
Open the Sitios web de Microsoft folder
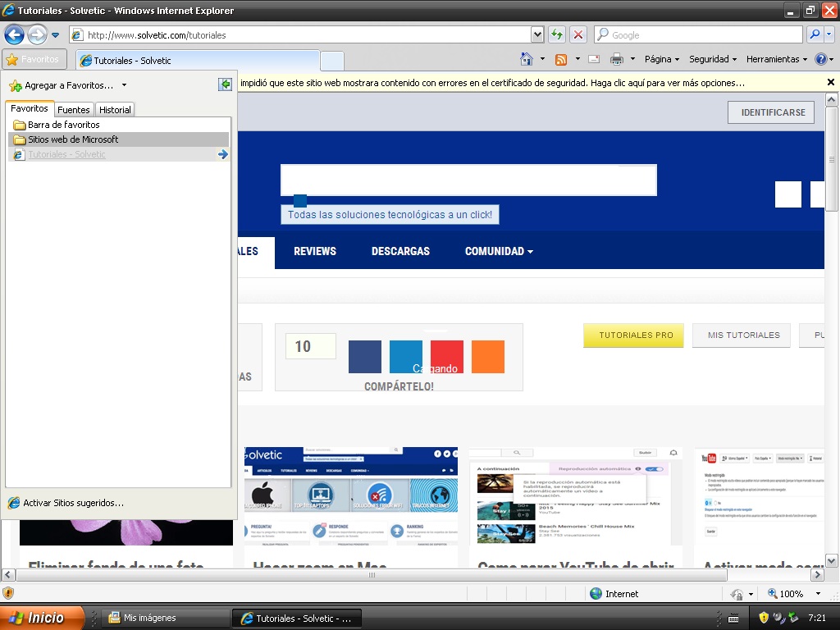[x=118, y=139]
